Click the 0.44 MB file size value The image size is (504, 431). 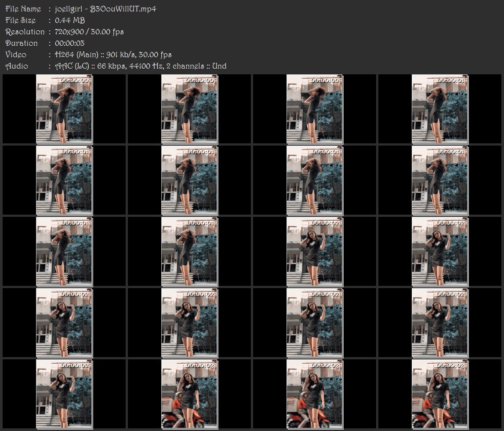coord(70,20)
